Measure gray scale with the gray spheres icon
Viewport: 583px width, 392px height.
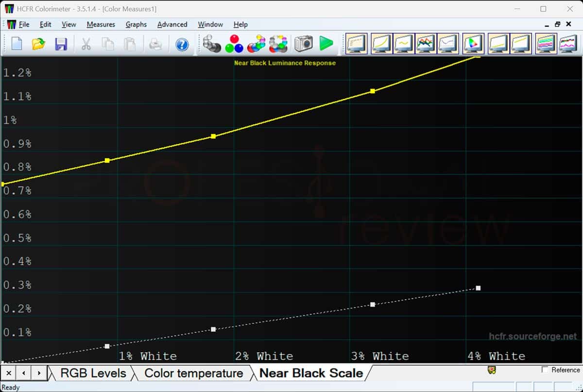tap(212, 44)
